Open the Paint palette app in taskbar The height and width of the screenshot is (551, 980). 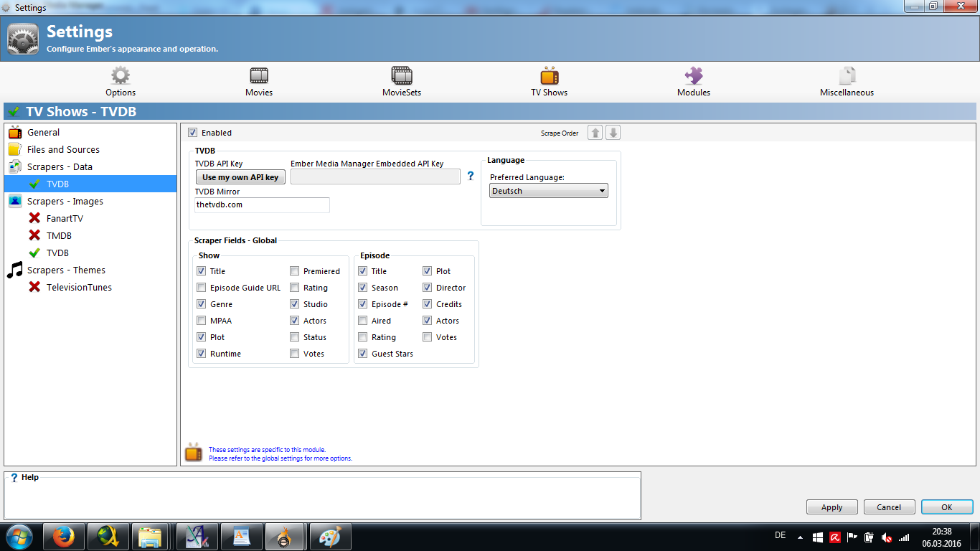pos(330,537)
